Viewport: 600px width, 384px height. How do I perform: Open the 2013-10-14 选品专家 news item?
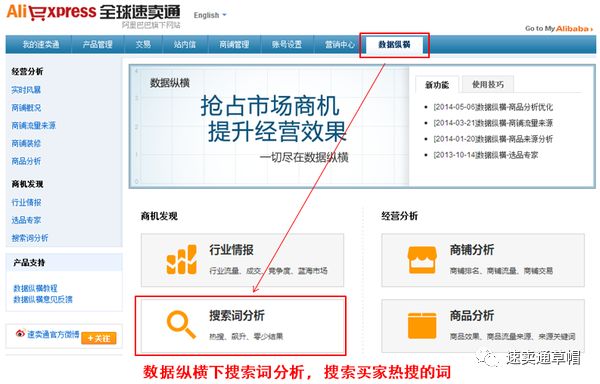pos(486,155)
